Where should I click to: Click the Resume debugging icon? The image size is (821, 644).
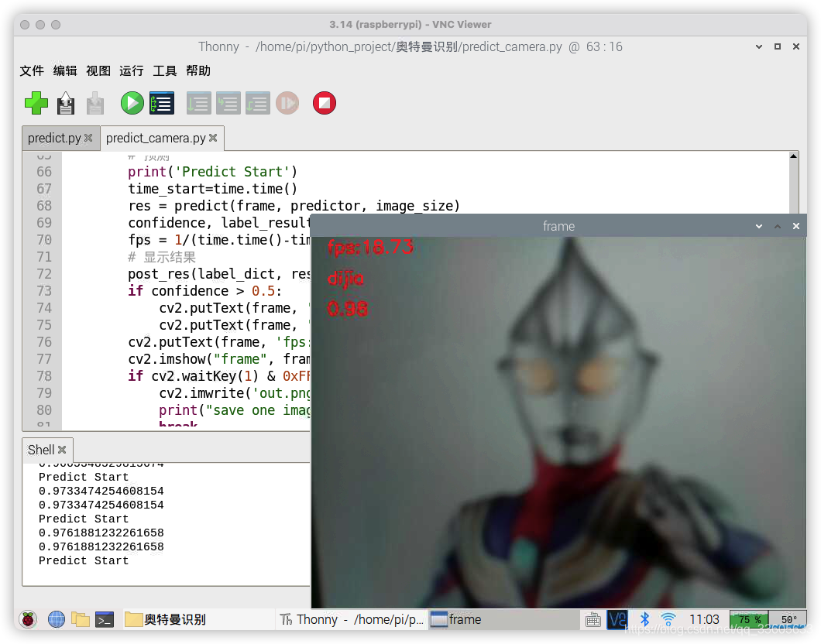point(287,103)
